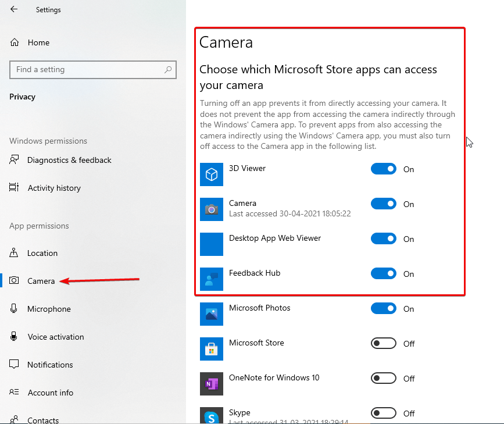Select Camera in the sidebar
Viewport: 504px width, 424px height.
(x=41, y=281)
